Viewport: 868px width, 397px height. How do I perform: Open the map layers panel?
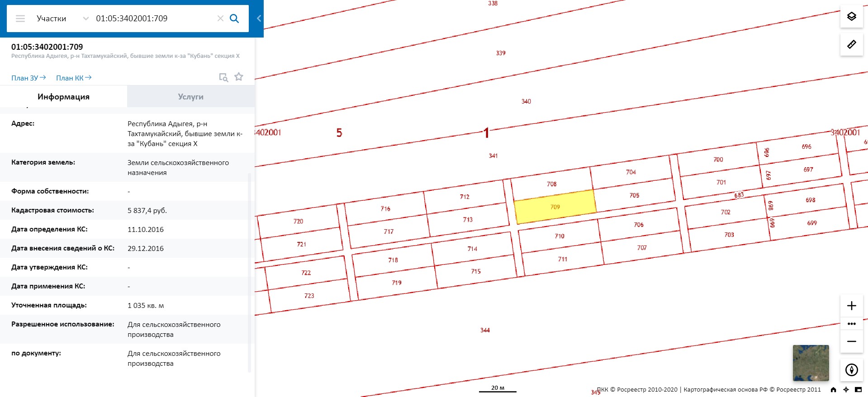851,17
